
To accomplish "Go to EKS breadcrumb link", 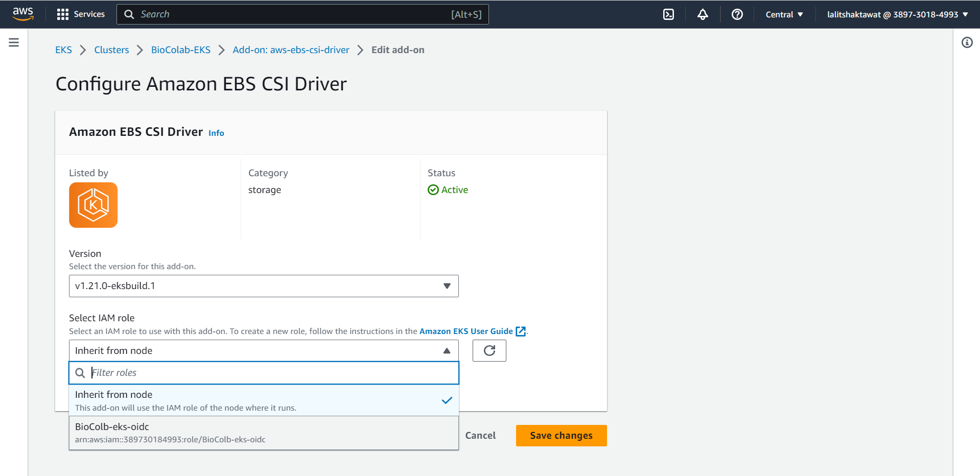I will (63, 50).
